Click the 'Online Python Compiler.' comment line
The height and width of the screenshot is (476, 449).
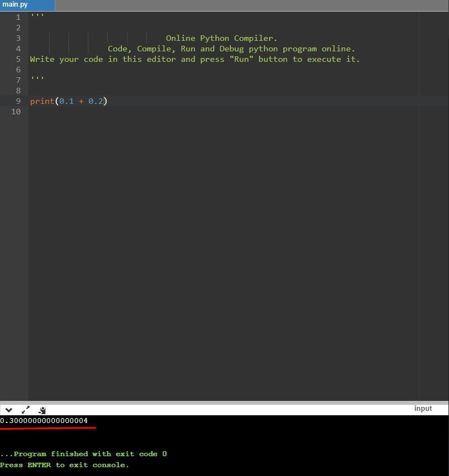221,38
